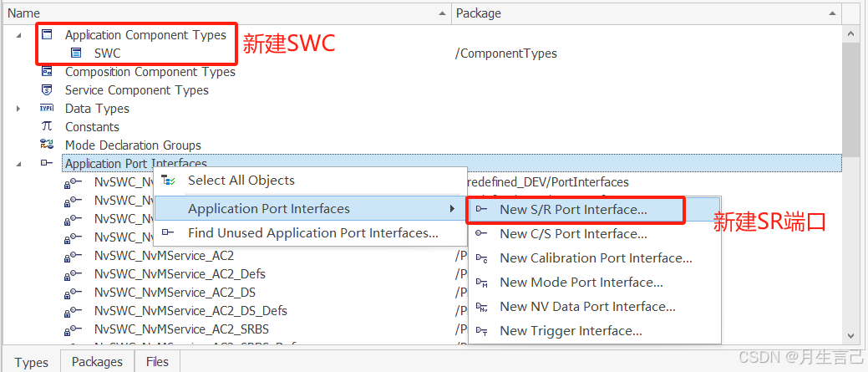Click the vertical scrollbar thumb

(850, 101)
